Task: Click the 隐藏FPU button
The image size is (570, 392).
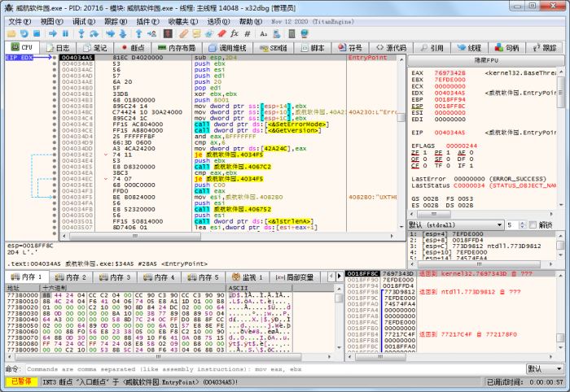Action: (486, 61)
